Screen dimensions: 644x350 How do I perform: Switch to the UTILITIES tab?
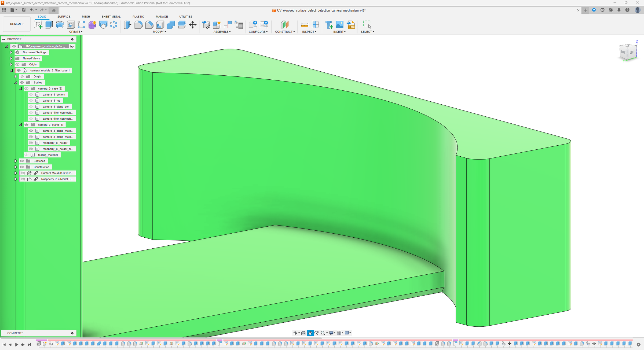(186, 17)
